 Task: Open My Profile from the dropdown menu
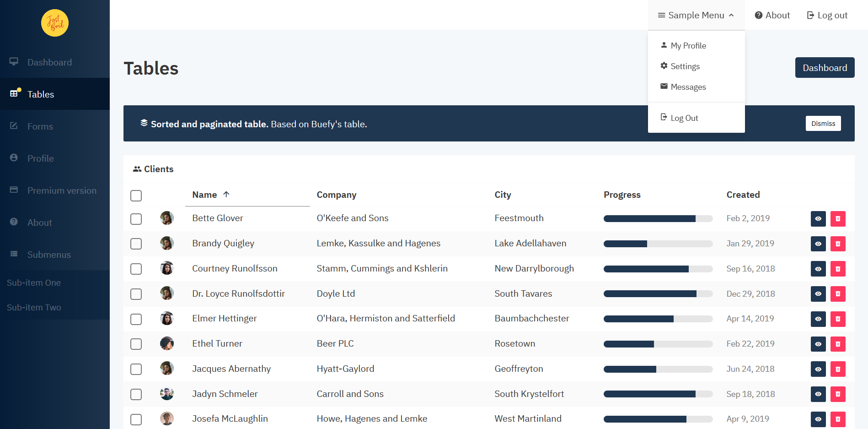pyautogui.click(x=688, y=46)
